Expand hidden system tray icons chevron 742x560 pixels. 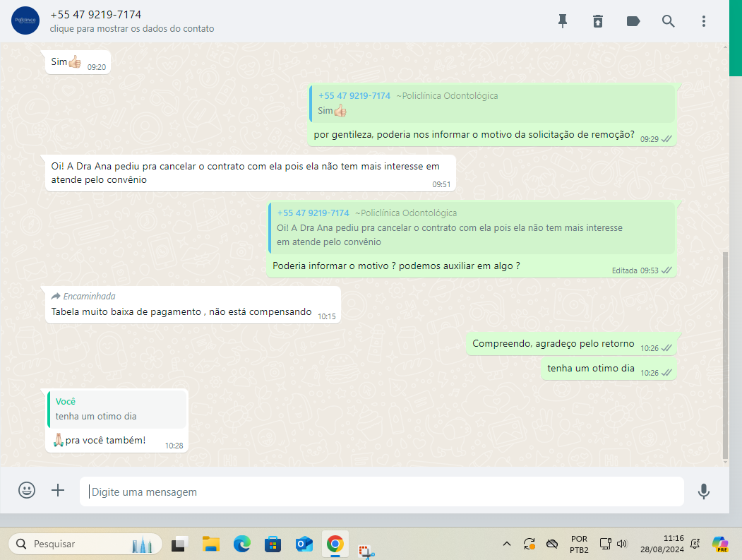(x=506, y=544)
